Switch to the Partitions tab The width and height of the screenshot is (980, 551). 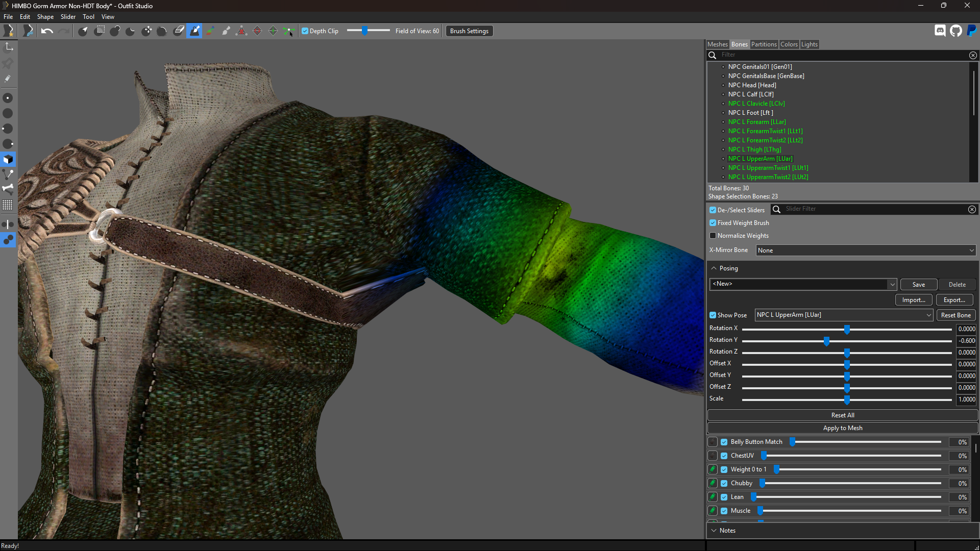pyautogui.click(x=764, y=44)
